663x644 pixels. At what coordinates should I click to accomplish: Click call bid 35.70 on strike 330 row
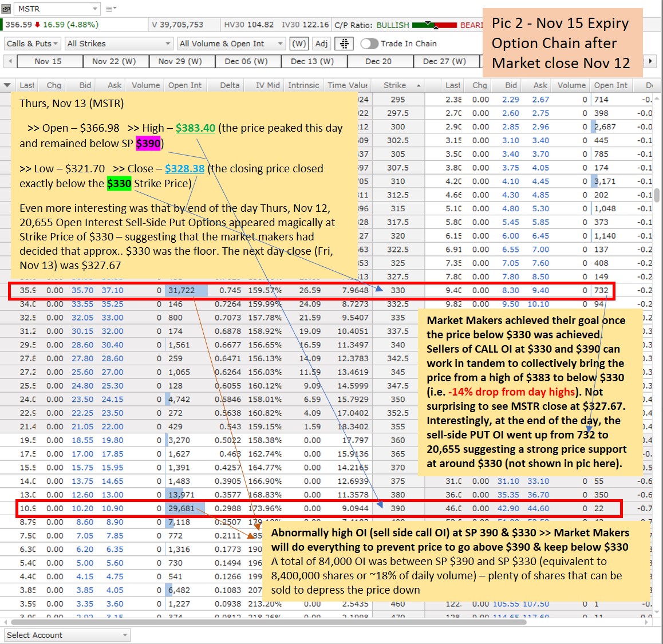coord(82,290)
